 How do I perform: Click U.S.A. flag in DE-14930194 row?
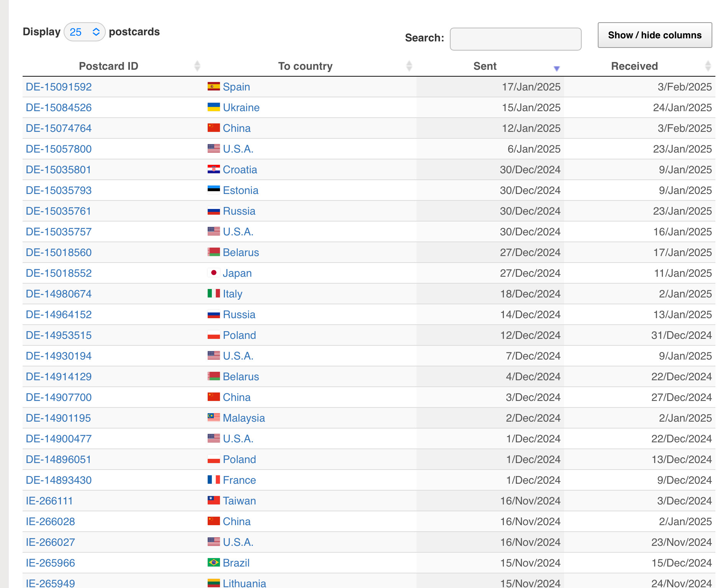coord(214,355)
